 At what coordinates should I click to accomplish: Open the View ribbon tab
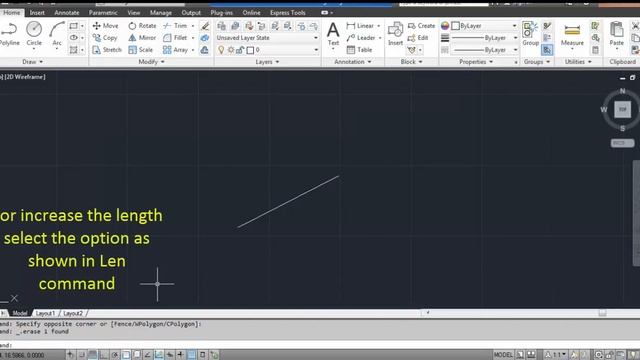click(x=133, y=13)
